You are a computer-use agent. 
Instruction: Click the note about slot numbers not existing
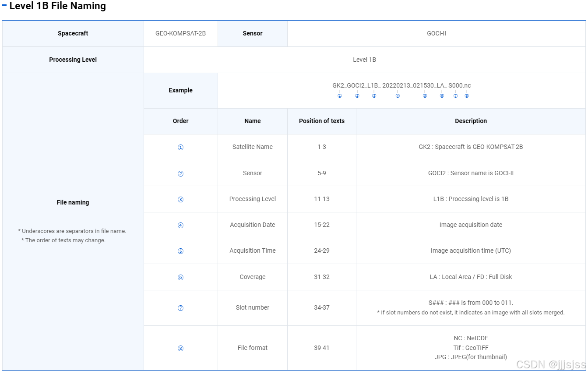click(x=471, y=313)
